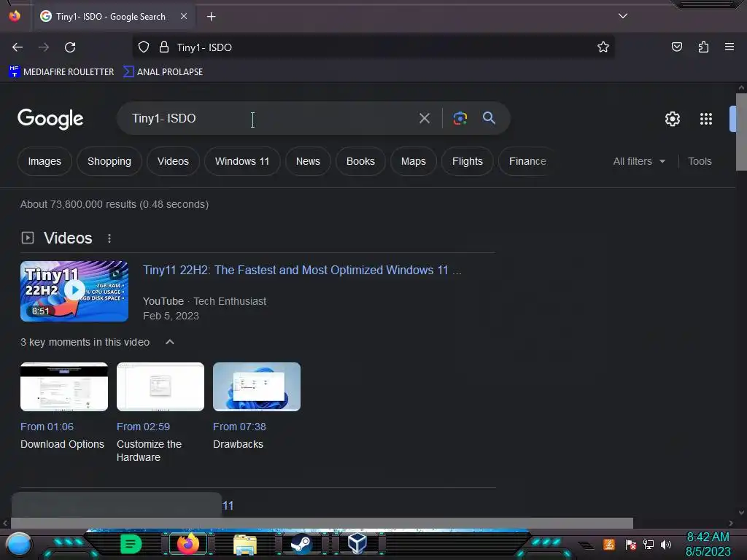Switch to Books results
The height and width of the screenshot is (560, 747).
(x=360, y=161)
